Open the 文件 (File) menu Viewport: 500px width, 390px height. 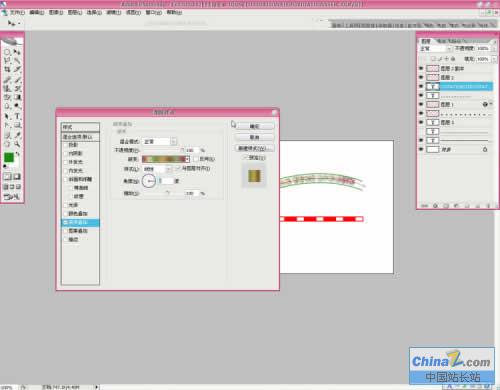pyautogui.click(x=17, y=13)
